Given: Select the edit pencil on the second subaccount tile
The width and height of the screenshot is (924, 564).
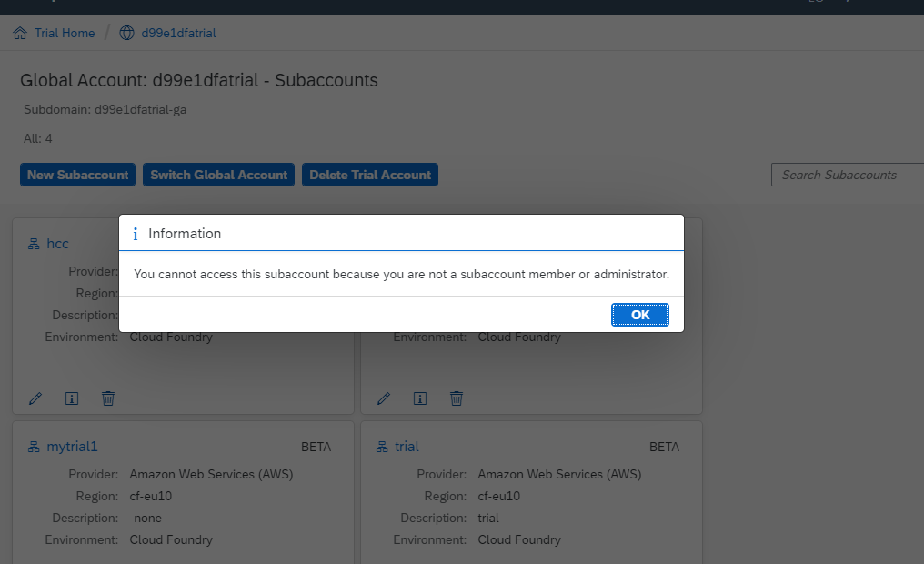Looking at the screenshot, I should tap(384, 398).
